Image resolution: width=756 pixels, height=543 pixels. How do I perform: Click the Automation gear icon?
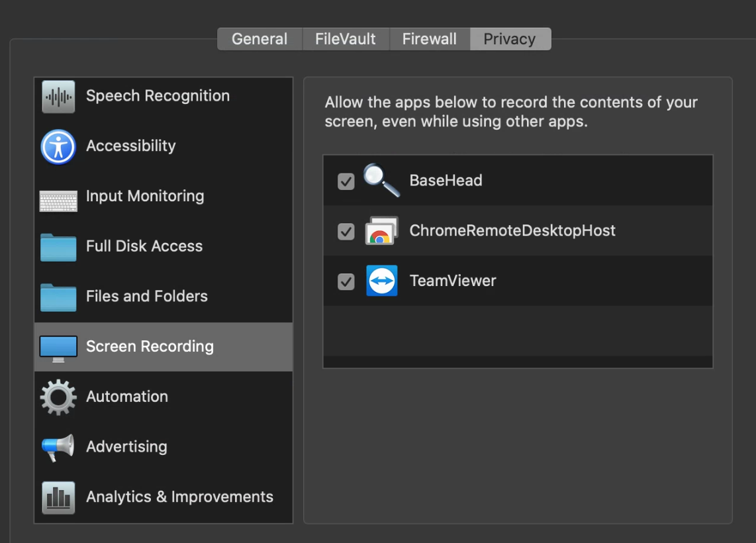coord(58,397)
